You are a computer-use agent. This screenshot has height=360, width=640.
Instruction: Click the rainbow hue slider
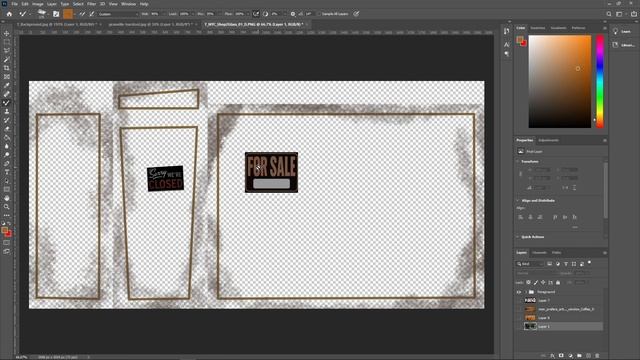click(x=600, y=81)
